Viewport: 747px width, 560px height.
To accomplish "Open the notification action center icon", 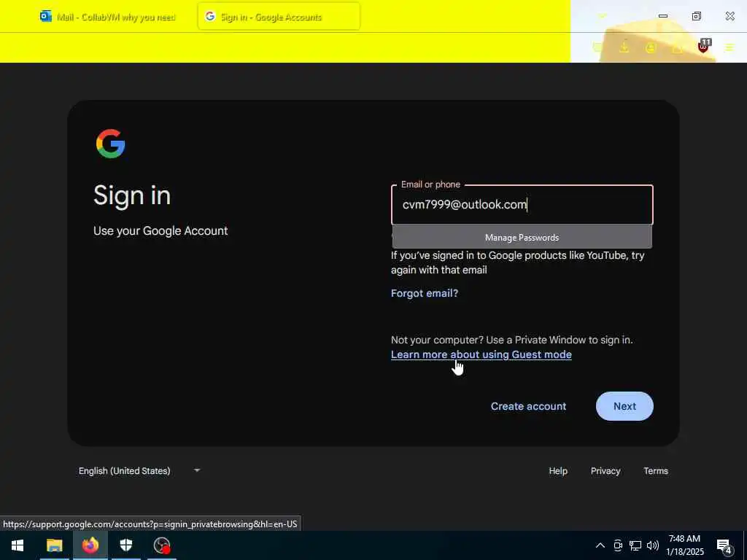I will pyautogui.click(x=724, y=546).
